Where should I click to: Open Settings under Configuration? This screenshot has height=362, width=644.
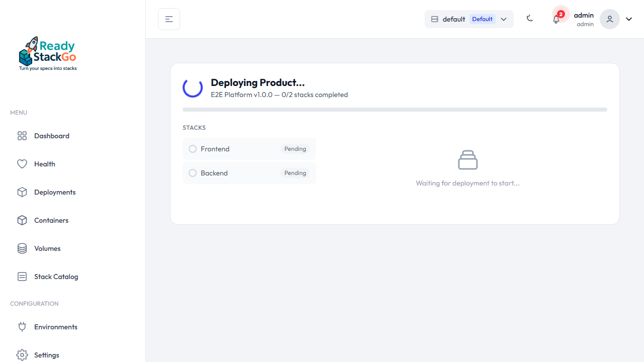[x=46, y=355]
